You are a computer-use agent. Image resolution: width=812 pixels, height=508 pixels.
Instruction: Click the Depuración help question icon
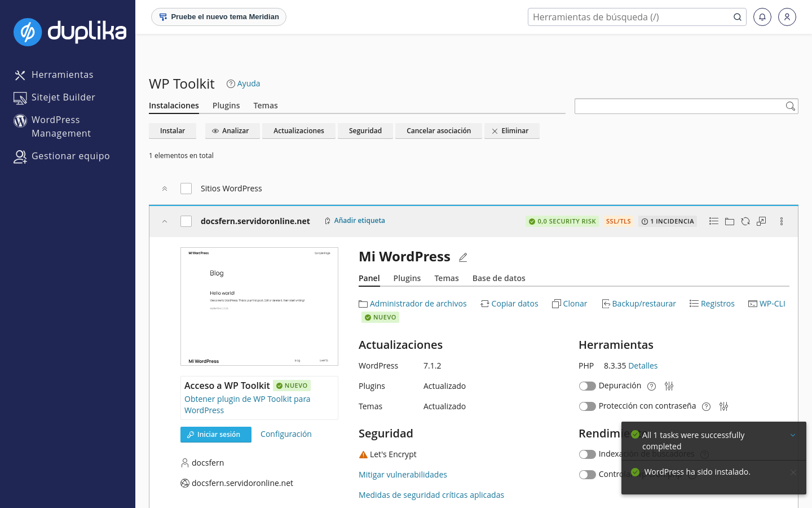click(652, 386)
